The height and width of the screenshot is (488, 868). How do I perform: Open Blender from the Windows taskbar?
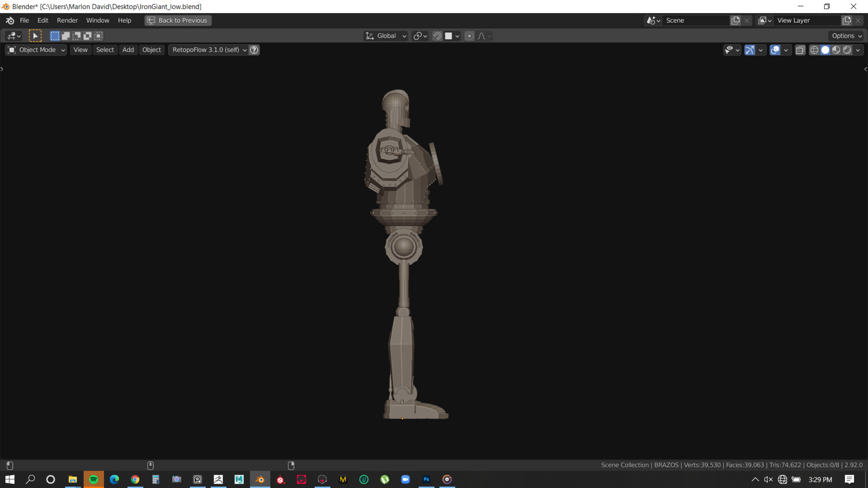pyautogui.click(x=260, y=479)
